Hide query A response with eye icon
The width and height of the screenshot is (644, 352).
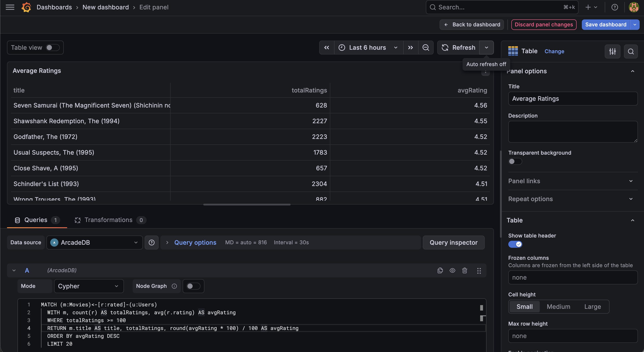pyautogui.click(x=452, y=270)
